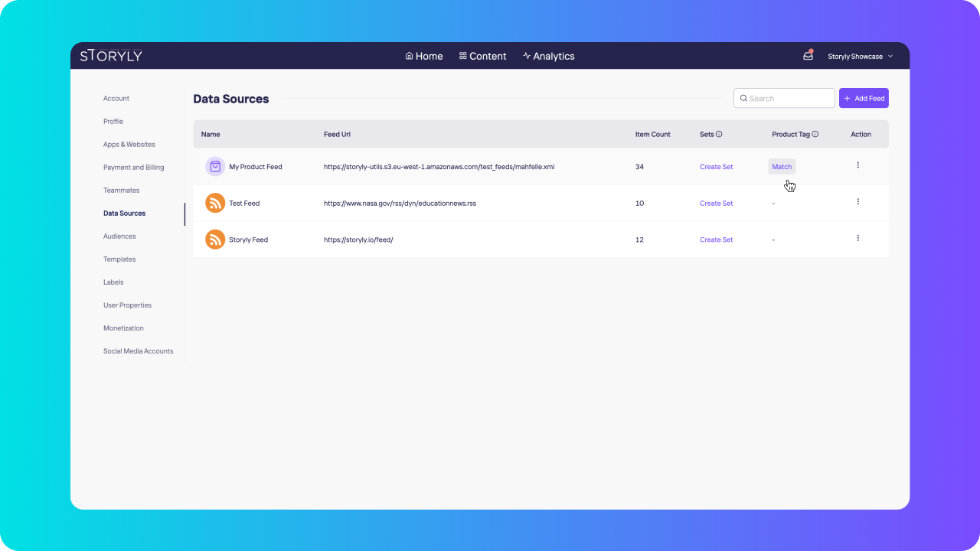Open the notifications inbox icon
Image resolution: width=980 pixels, height=551 pixels.
[x=808, y=56]
